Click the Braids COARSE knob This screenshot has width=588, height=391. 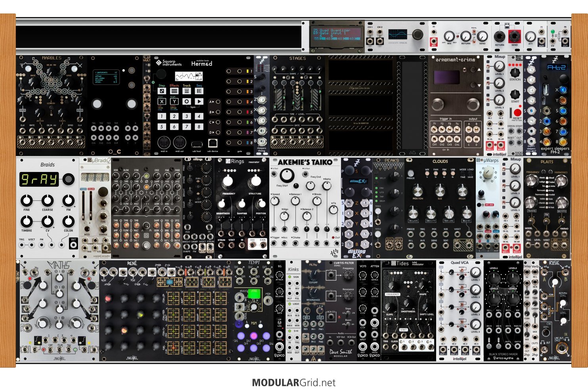[x=47, y=200]
